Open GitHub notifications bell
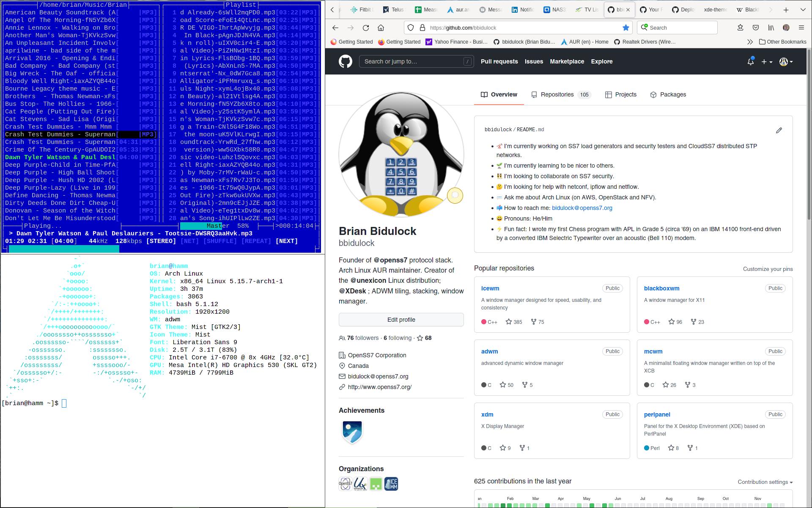812x508 pixels. [x=750, y=62]
